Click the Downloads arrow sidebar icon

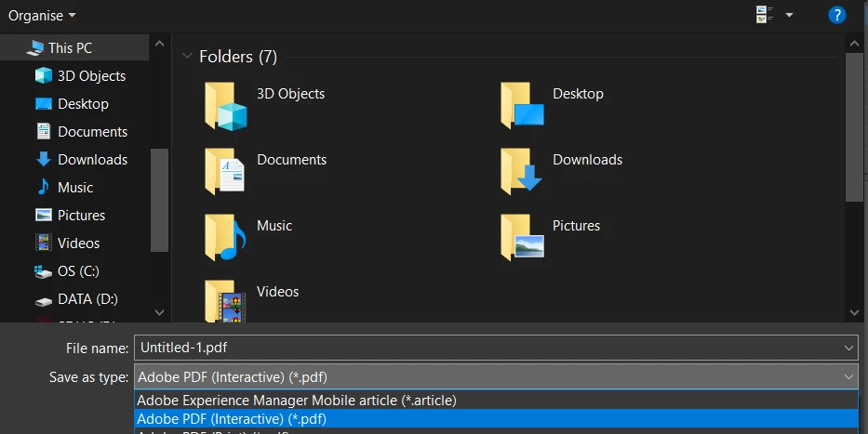point(43,159)
